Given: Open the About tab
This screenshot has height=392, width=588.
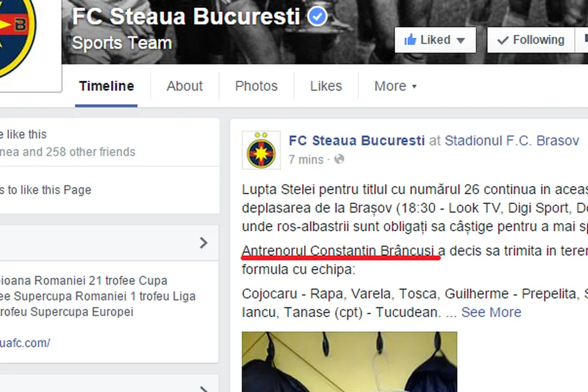Looking at the screenshot, I should click(x=184, y=86).
